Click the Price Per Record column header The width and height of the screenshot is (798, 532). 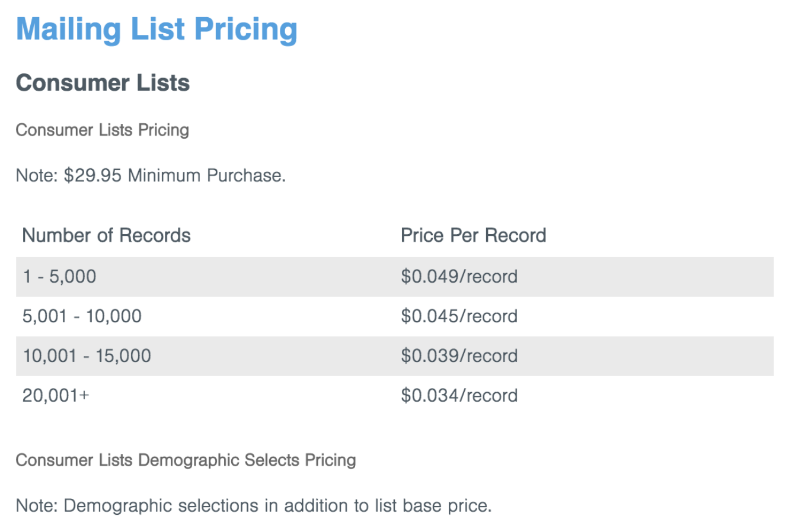point(473,235)
